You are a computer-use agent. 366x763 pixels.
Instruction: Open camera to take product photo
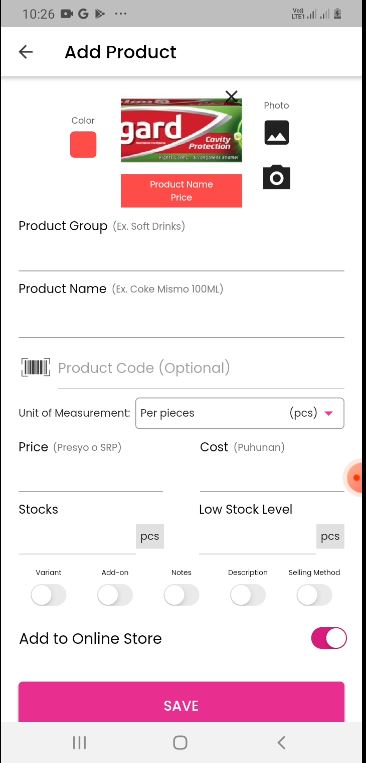pyautogui.click(x=276, y=177)
